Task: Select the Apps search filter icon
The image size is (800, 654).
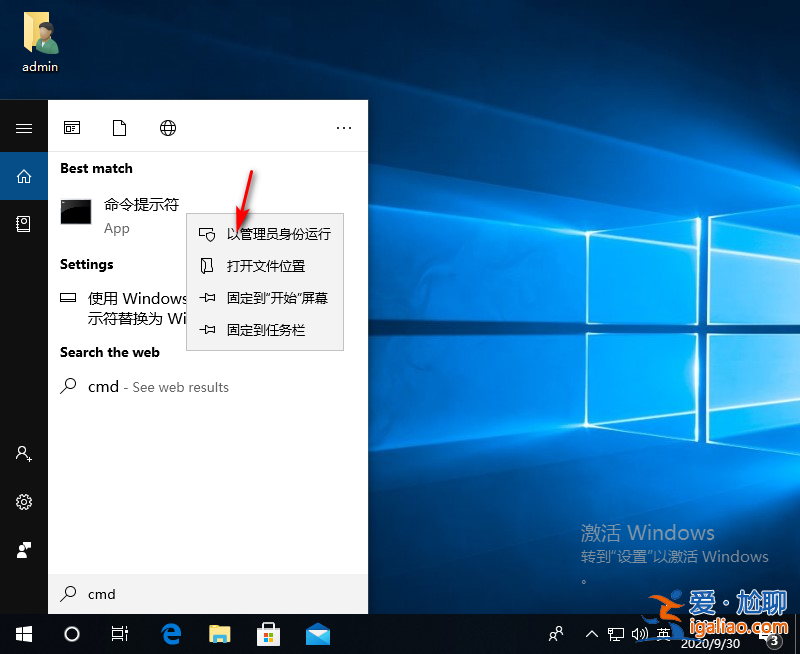Action: [x=72, y=128]
